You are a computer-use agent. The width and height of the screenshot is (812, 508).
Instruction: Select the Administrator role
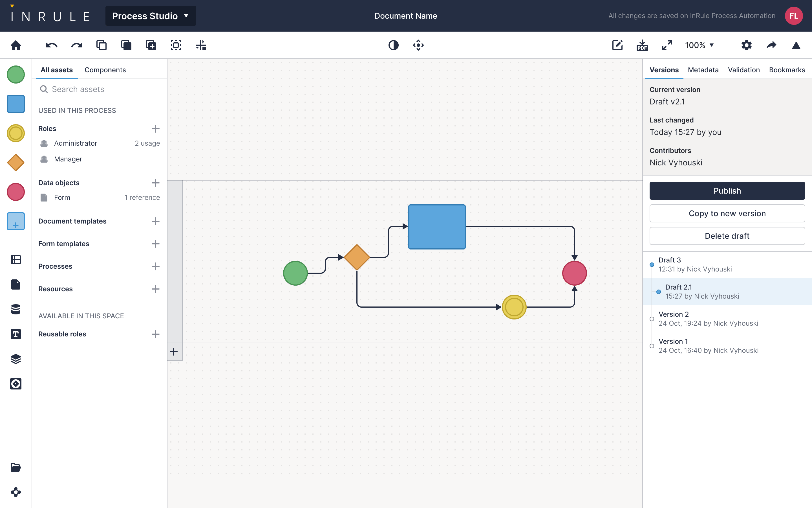[x=100, y=143]
